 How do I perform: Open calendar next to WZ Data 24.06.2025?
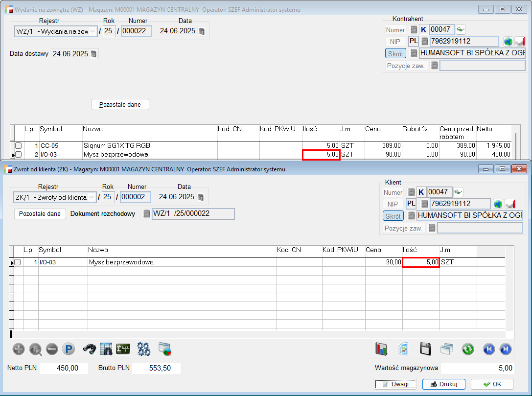tap(202, 31)
